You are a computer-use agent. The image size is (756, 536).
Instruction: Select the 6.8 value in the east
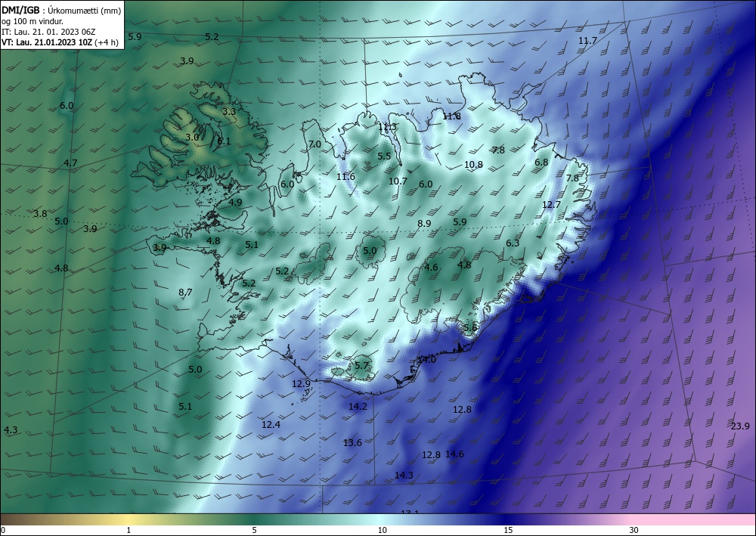tap(541, 163)
